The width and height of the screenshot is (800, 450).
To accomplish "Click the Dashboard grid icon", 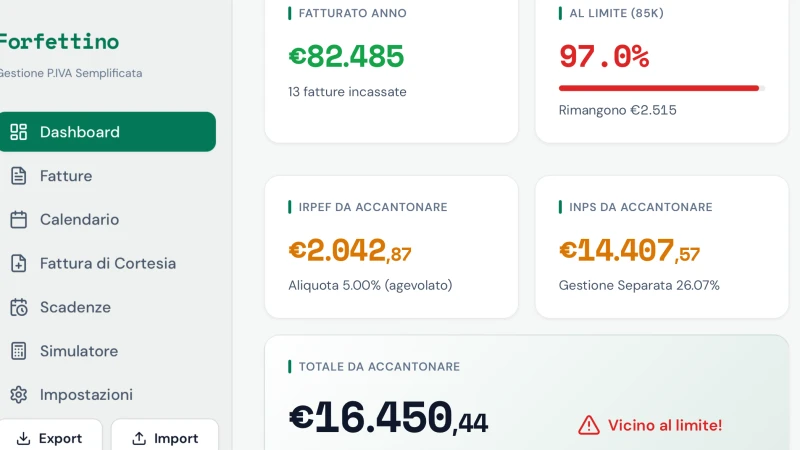I will 18,132.
